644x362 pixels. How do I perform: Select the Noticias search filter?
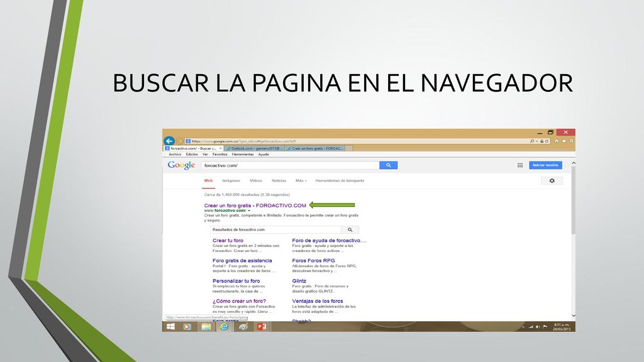279,180
